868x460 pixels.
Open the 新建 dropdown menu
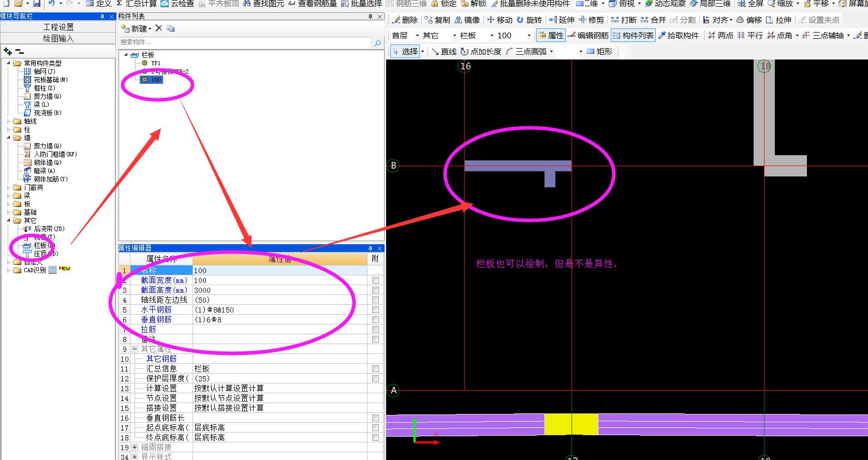pos(150,28)
